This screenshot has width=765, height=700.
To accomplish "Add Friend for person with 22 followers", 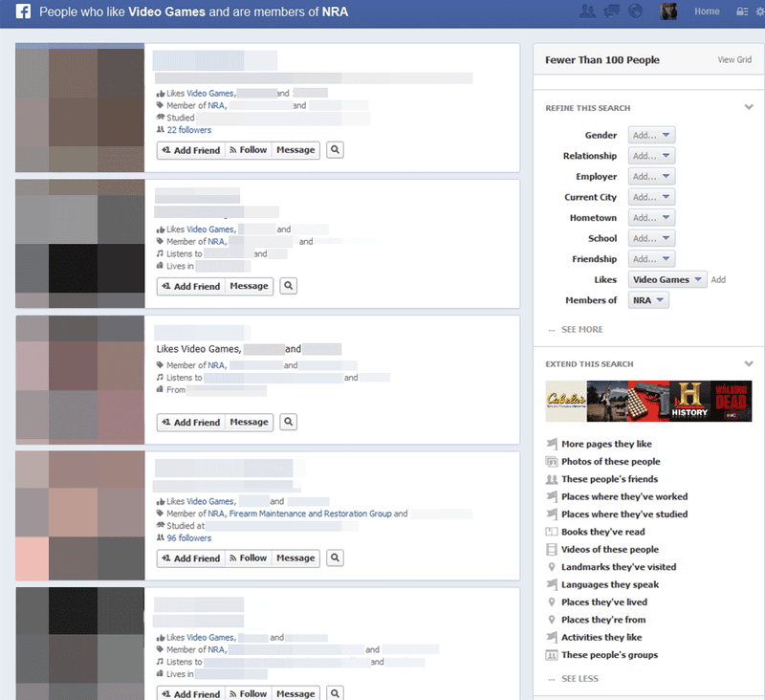I will 190,150.
